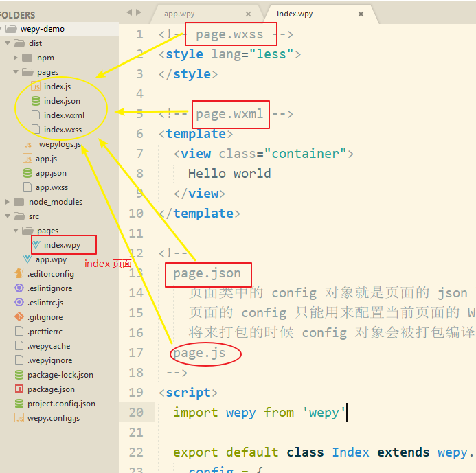Click the gear icon beside .editorconfig

(19, 274)
